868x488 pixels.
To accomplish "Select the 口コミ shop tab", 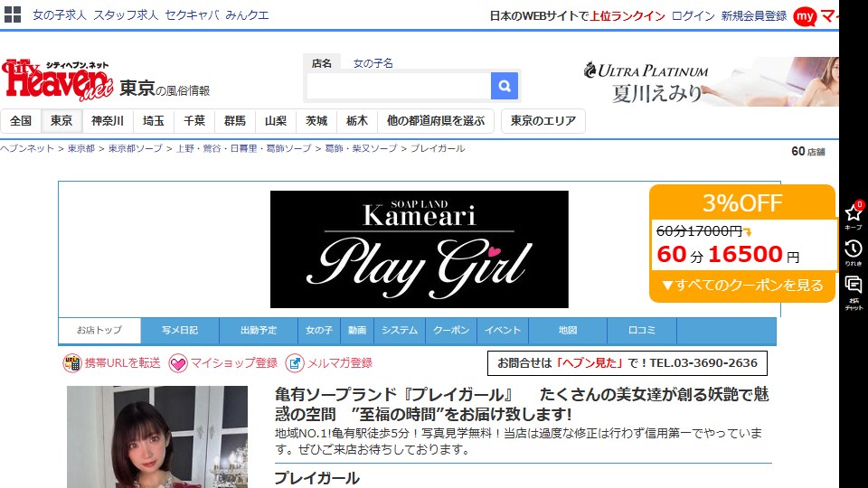I will (642, 331).
